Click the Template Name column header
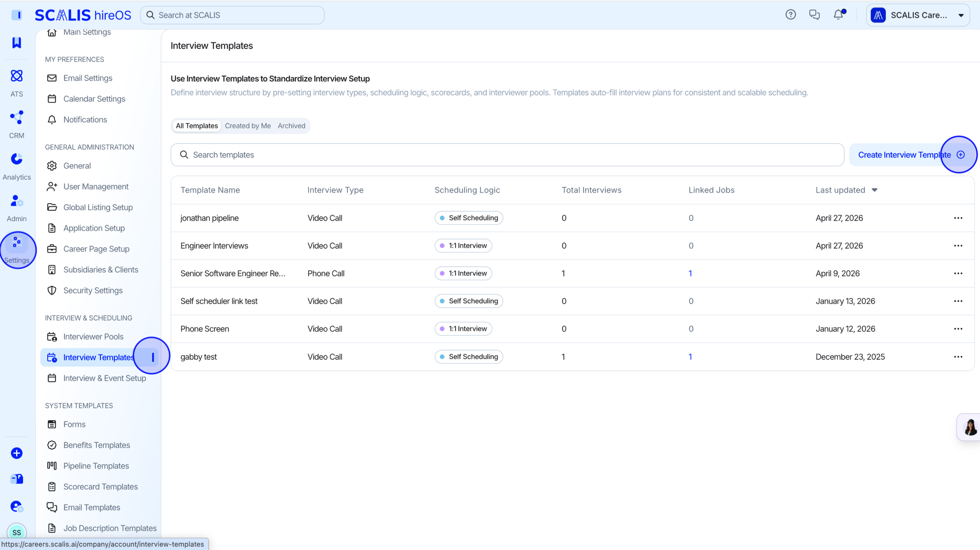This screenshot has width=980, height=550. (x=210, y=190)
